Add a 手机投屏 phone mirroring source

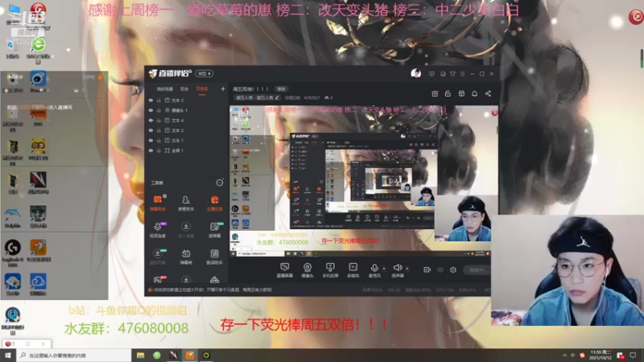pyautogui.click(x=330, y=270)
